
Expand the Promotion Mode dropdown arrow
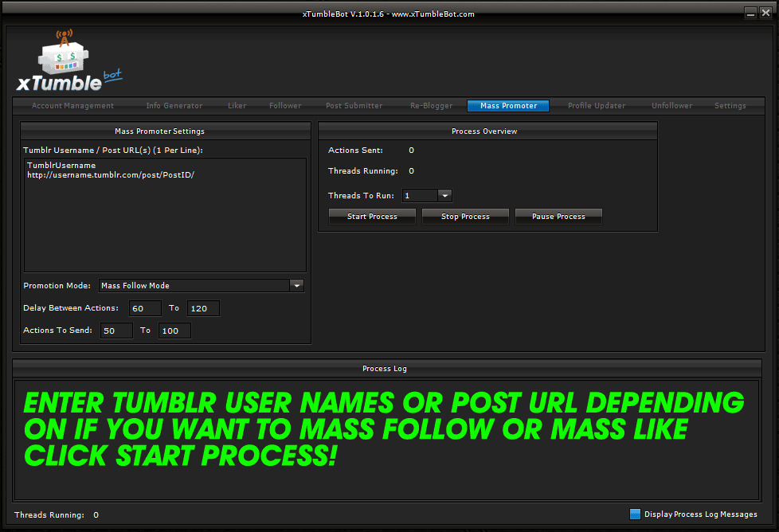pyautogui.click(x=296, y=286)
